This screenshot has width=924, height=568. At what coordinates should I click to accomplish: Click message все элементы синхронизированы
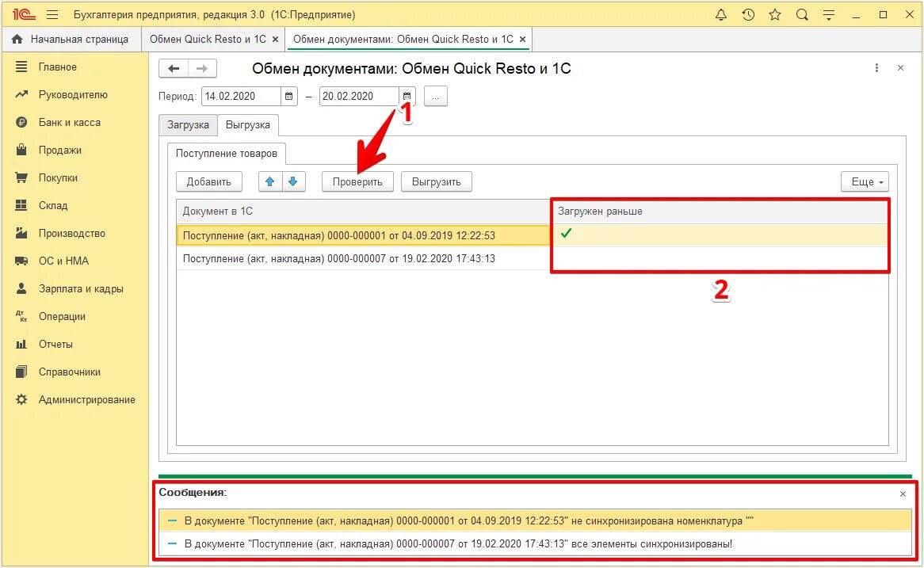pyautogui.click(x=534, y=544)
